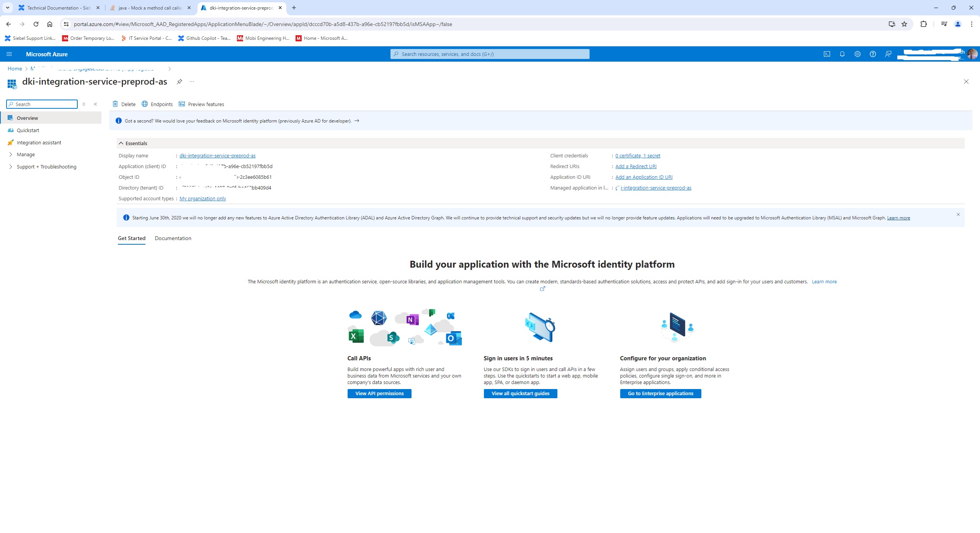
Task: Click the browser address bar URL
Action: coord(263,24)
